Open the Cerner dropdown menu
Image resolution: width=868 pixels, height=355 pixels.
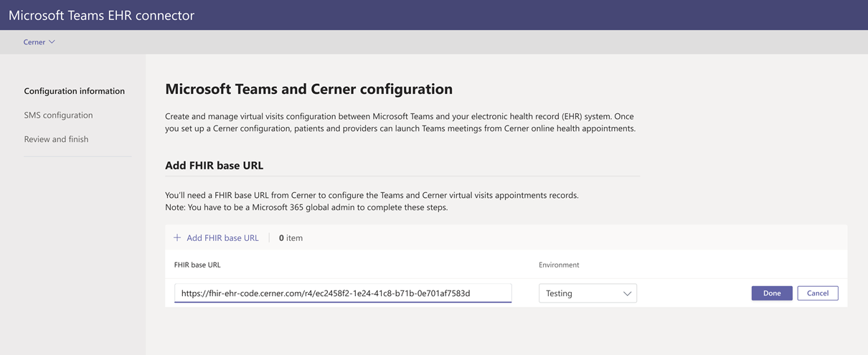(39, 42)
